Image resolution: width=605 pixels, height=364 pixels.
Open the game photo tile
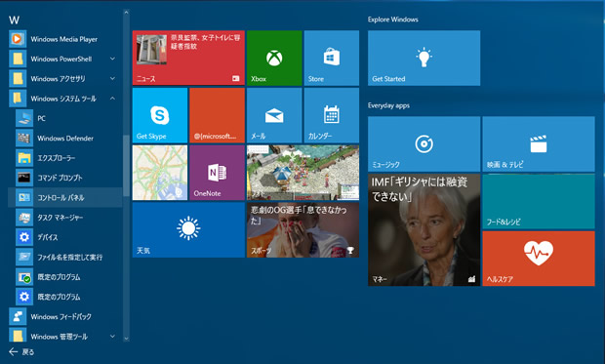302,173
